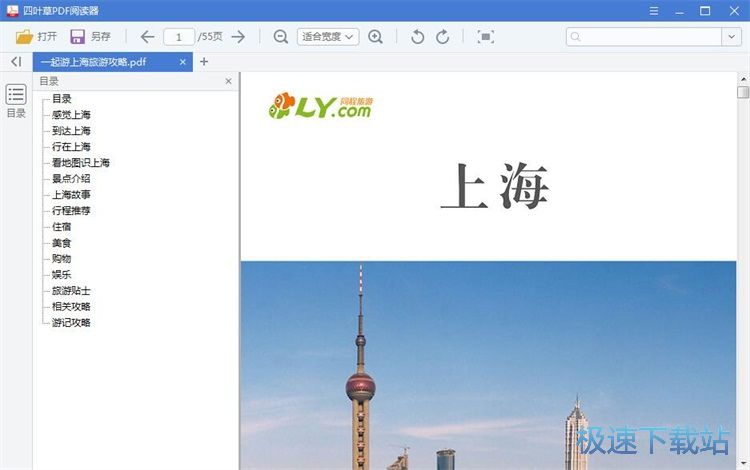Jump to 到达上海 section
This screenshot has height=470, width=750.
[71, 131]
